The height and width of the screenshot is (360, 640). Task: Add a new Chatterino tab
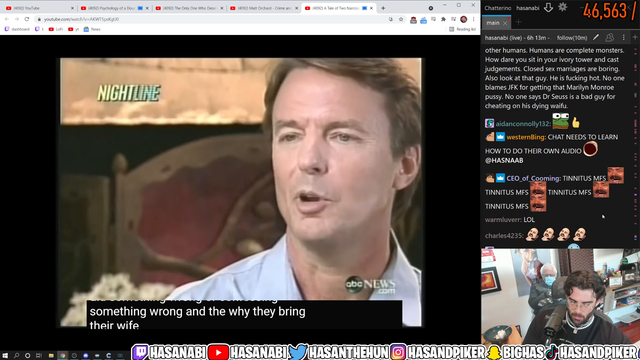click(x=518, y=22)
